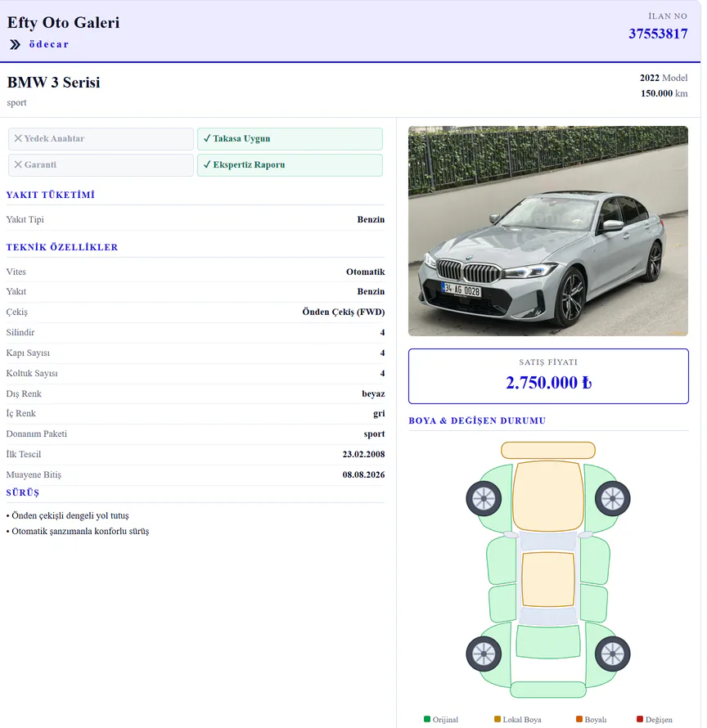Click the yellow Lokal Boya legend swatch

tap(498, 719)
